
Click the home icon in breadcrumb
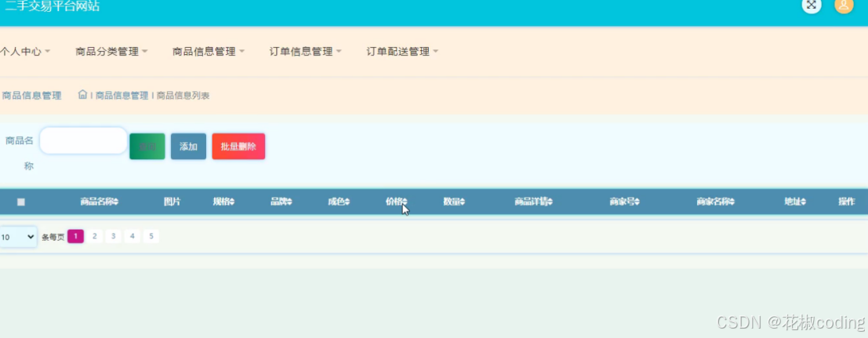(x=82, y=94)
